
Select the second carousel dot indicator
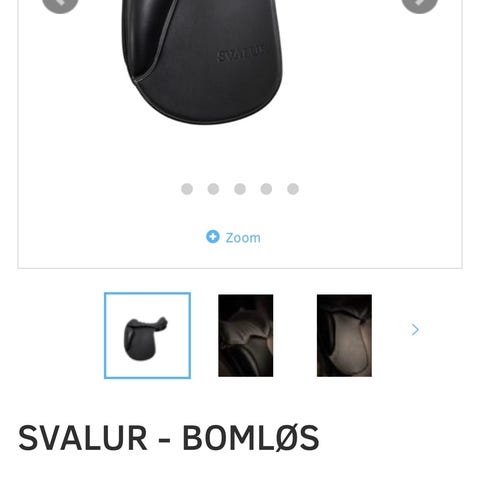(213, 189)
